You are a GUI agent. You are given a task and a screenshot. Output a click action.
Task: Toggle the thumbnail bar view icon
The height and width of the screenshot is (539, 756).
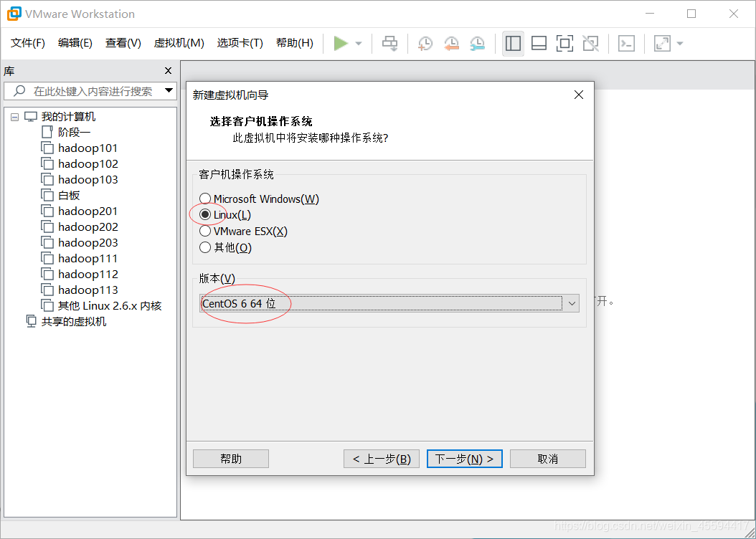[x=539, y=43]
